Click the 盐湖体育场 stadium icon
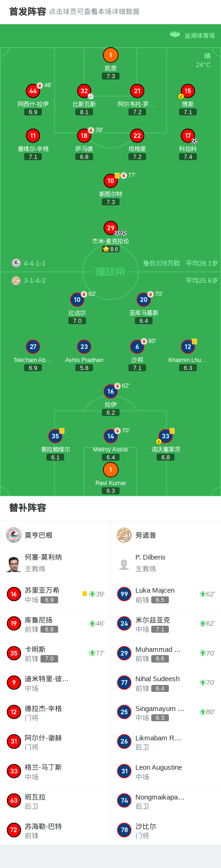 [x=175, y=34]
